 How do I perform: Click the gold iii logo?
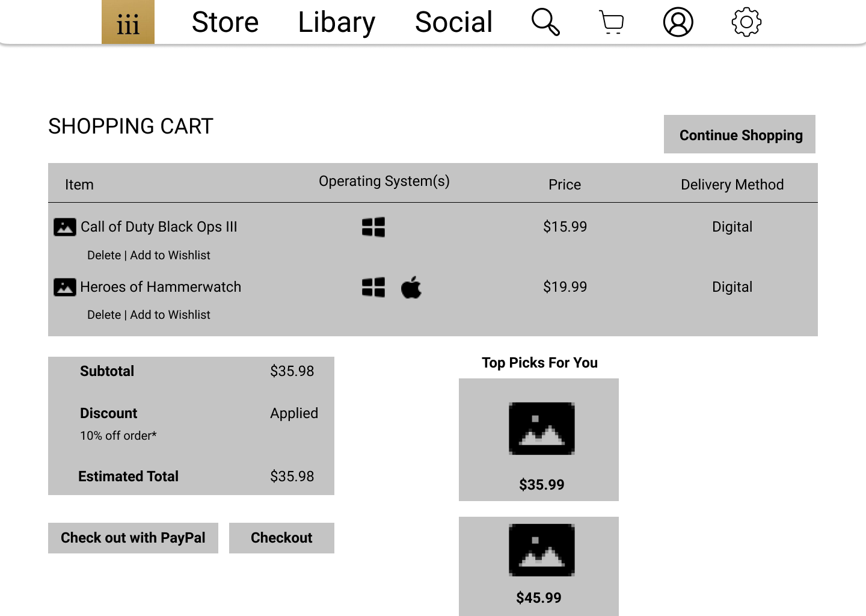[x=128, y=22]
